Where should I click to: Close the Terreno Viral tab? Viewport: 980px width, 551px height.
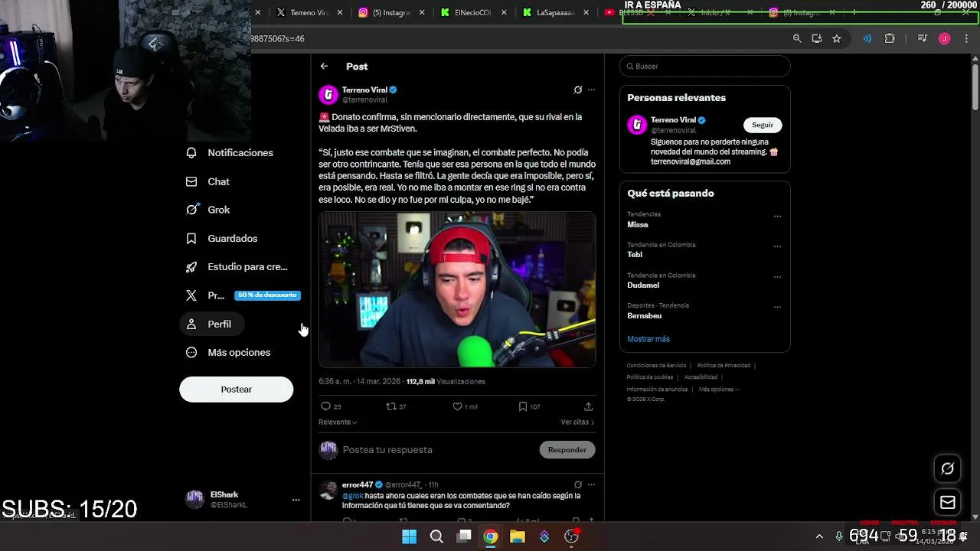[x=340, y=12]
